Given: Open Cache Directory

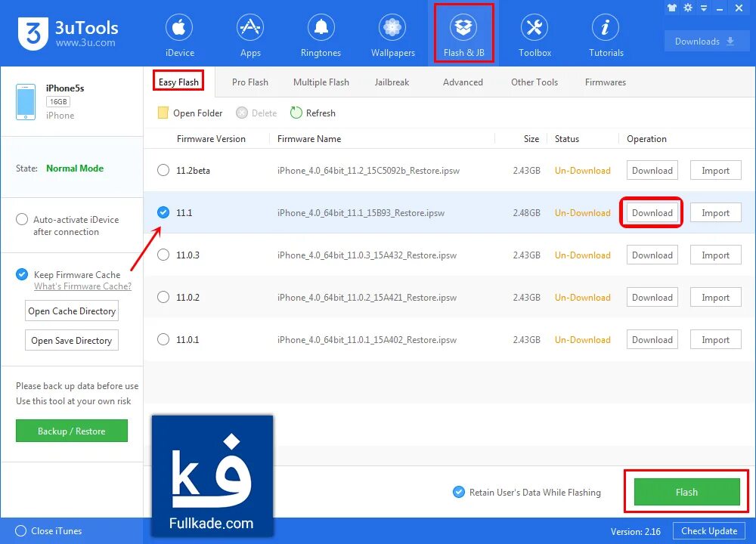Looking at the screenshot, I should [x=71, y=311].
